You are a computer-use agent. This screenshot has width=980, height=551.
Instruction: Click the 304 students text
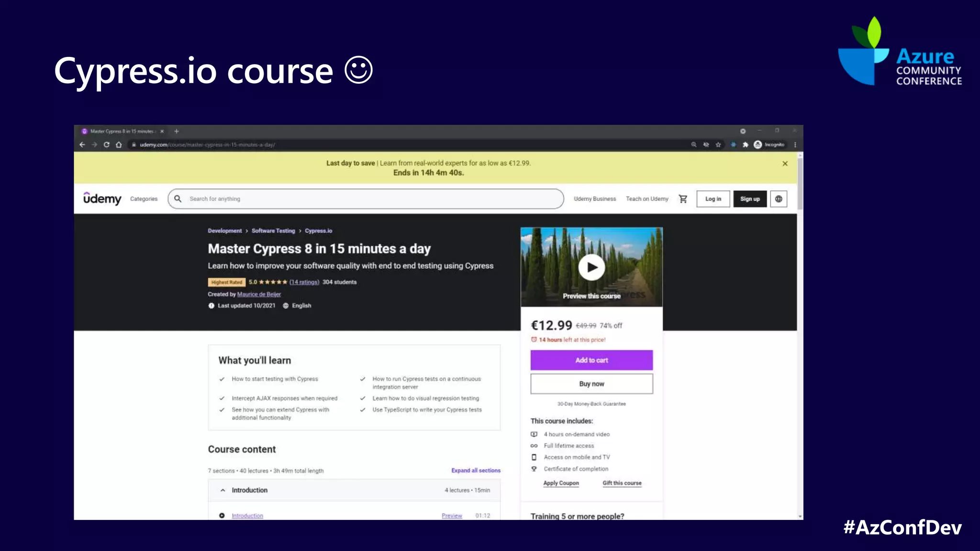[339, 282]
